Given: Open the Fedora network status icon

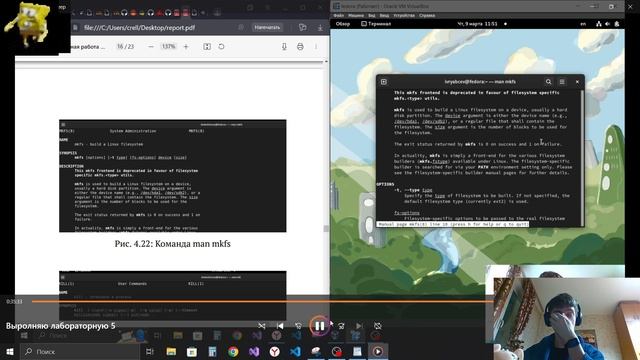Looking at the screenshot, I should [x=599, y=24].
